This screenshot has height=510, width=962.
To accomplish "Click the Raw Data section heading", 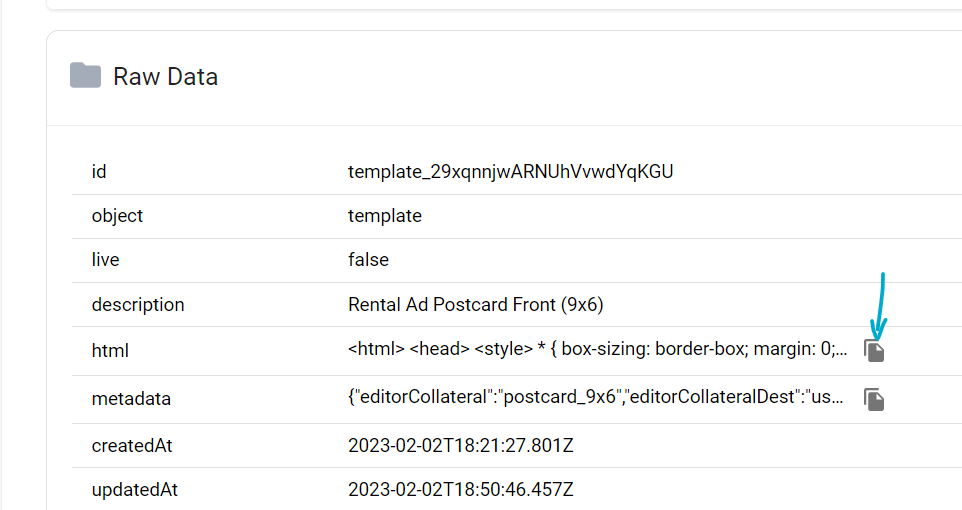I will pyautogui.click(x=165, y=77).
